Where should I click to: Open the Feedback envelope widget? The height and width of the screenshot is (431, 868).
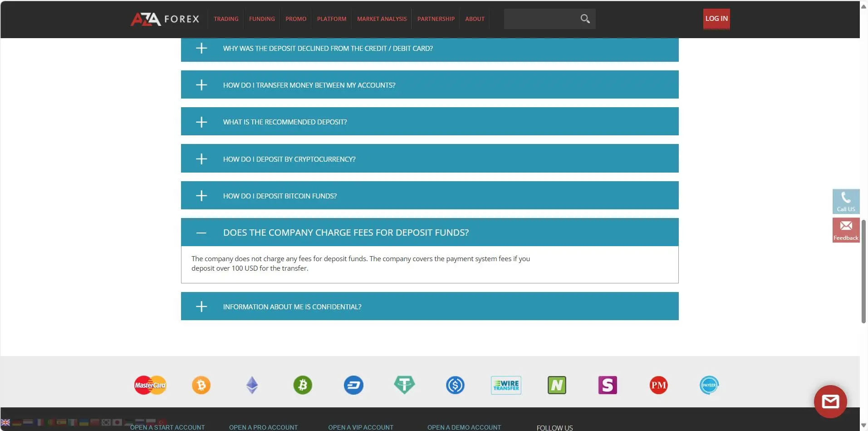pos(846,230)
